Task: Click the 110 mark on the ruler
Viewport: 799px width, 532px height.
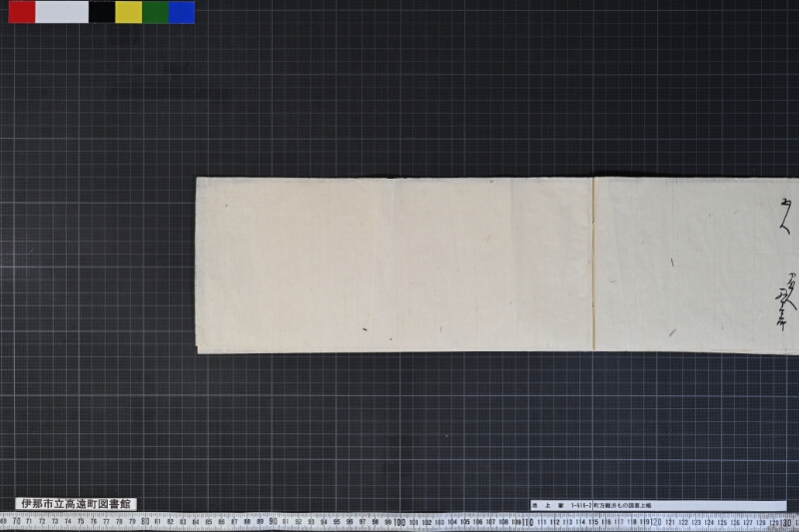Action: click(x=527, y=522)
